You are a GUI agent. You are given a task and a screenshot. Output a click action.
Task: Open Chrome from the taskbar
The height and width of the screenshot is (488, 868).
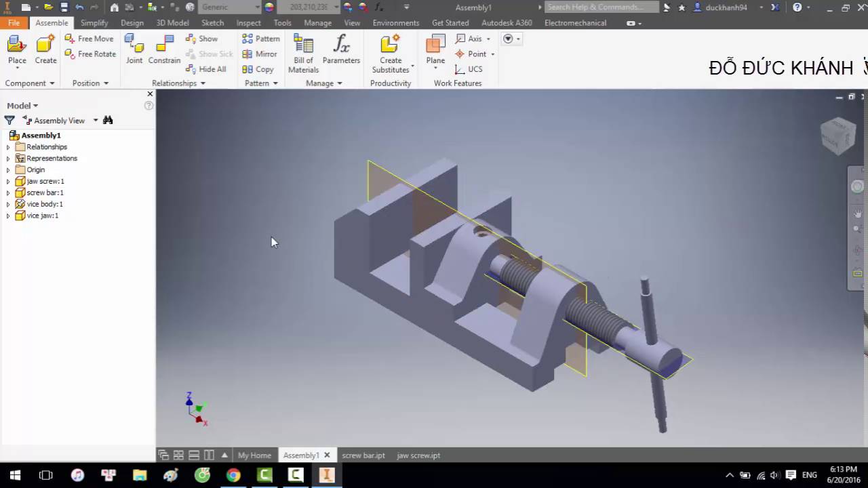pos(233,475)
